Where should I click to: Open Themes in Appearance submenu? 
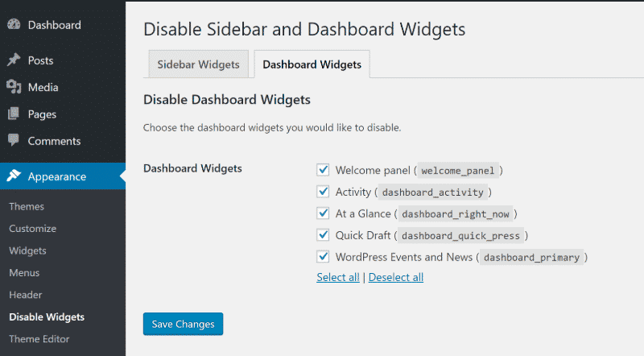tap(26, 207)
